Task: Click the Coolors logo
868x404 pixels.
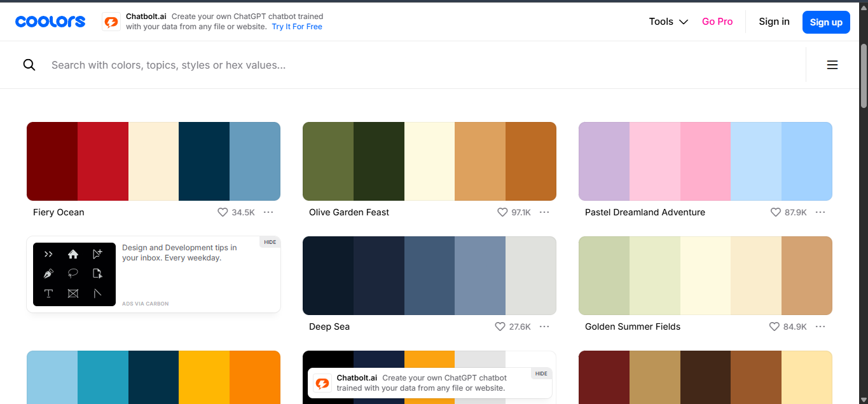Action: [50, 22]
